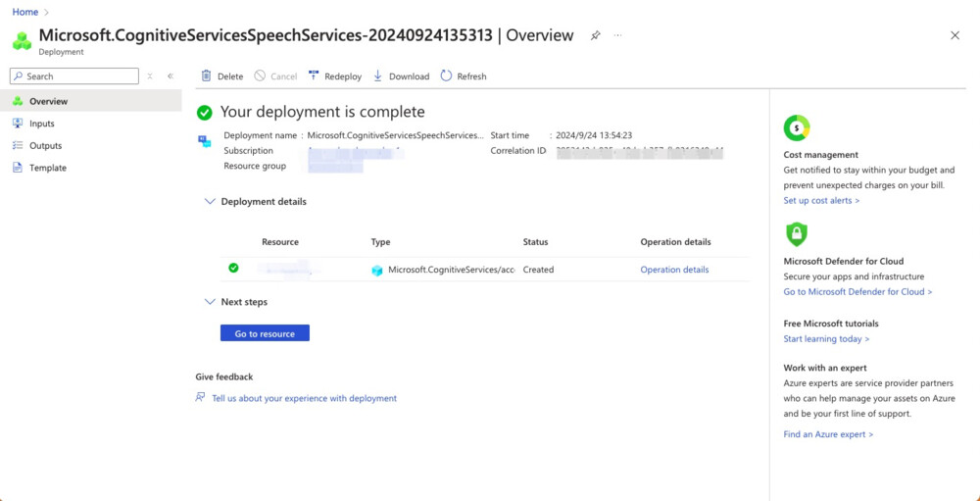980x501 pixels.
Task: Clear the sidebar search filter icon
Action: (x=150, y=75)
